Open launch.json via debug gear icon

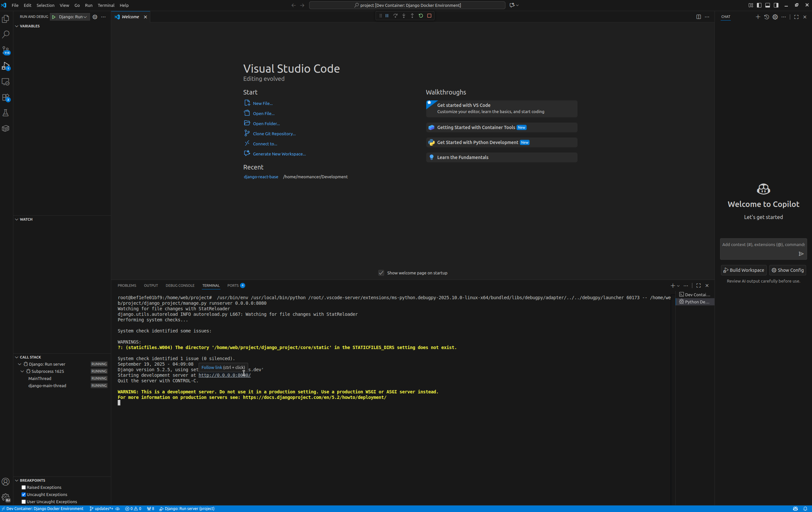click(x=95, y=17)
